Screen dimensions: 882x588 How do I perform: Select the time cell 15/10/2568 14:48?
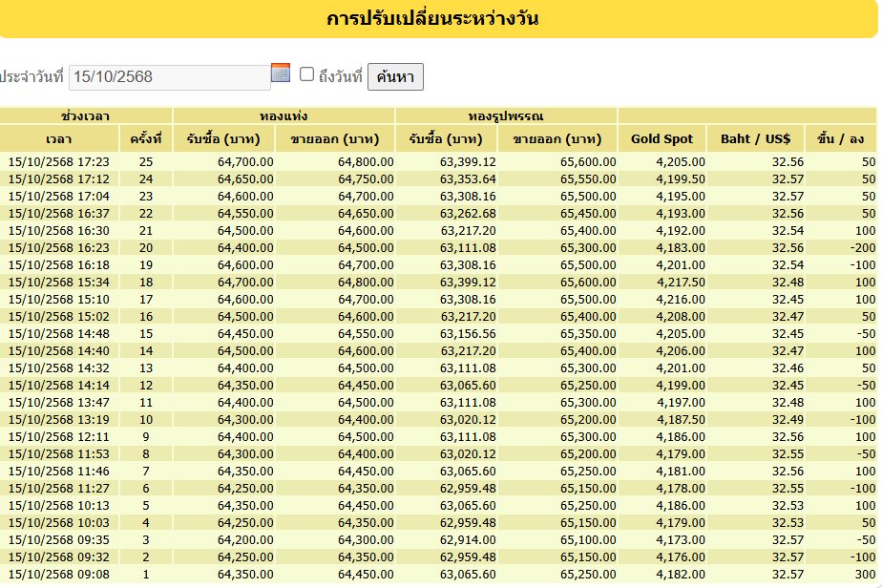[x=59, y=334]
